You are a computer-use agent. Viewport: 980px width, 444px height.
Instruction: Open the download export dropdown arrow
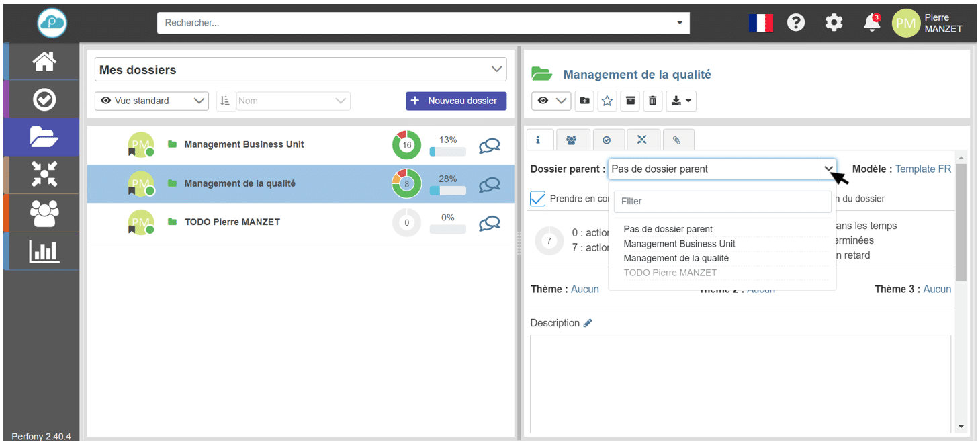point(681,101)
